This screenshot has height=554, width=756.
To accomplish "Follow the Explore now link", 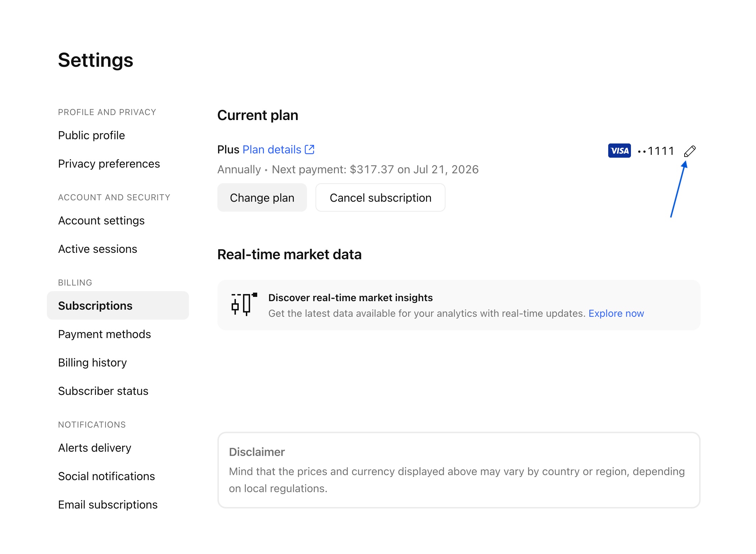I will [x=616, y=313].
